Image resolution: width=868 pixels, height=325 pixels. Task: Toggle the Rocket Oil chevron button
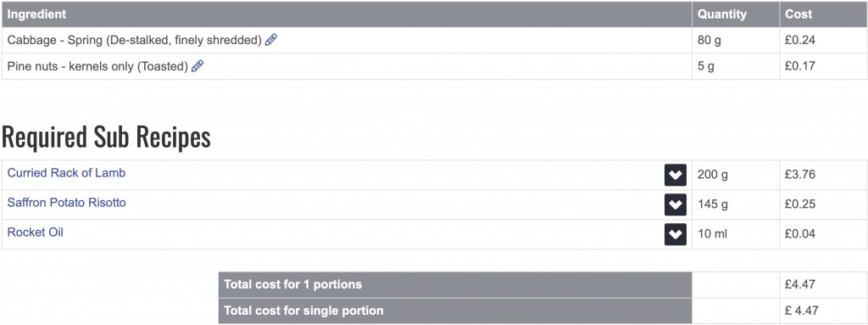(x=675, y=234)
